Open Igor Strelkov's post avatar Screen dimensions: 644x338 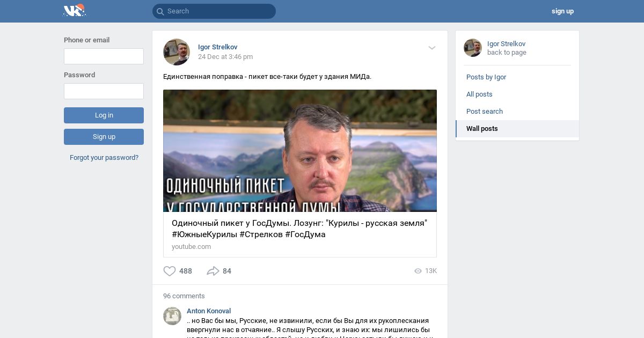[x=177, y=52]
